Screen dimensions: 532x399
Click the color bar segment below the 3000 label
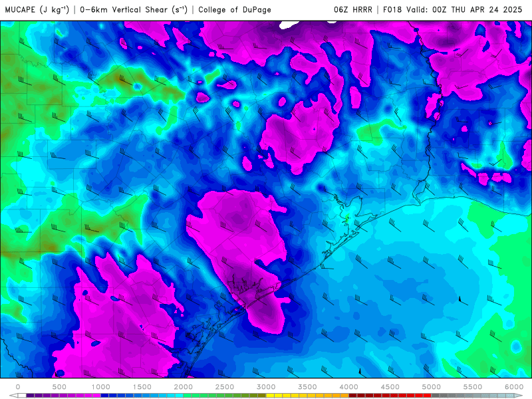tap(270, 396)
